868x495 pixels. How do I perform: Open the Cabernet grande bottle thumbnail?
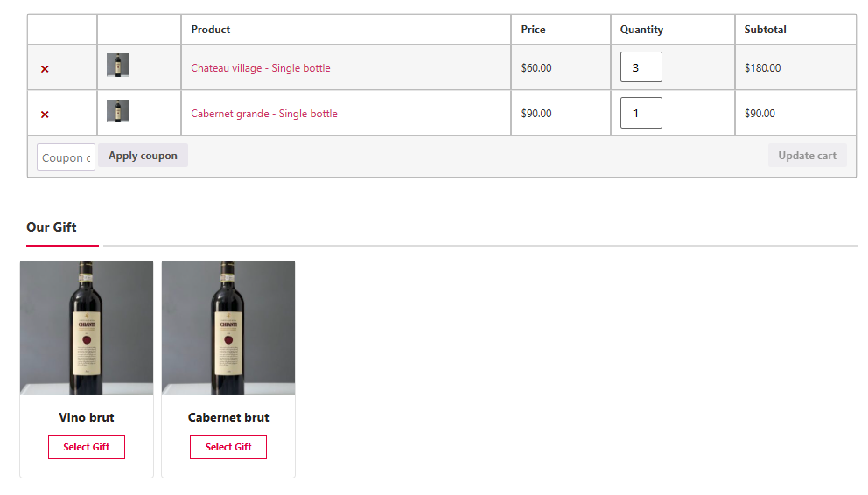tap(118, 110)
